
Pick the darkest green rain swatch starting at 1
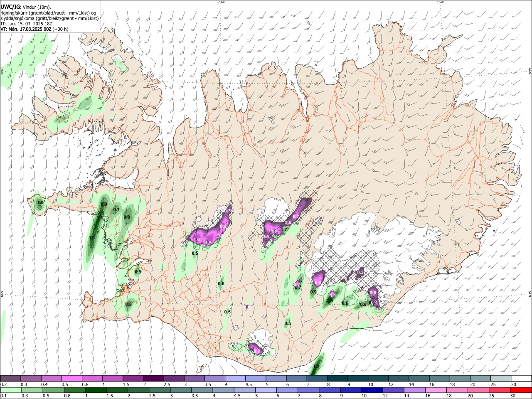[96, 390]
